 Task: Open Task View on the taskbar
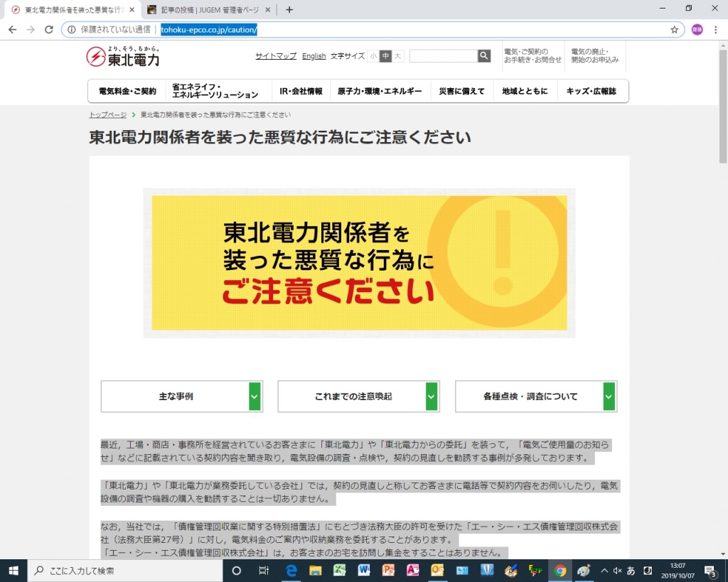pyautogui.click(x=263, y=571)
